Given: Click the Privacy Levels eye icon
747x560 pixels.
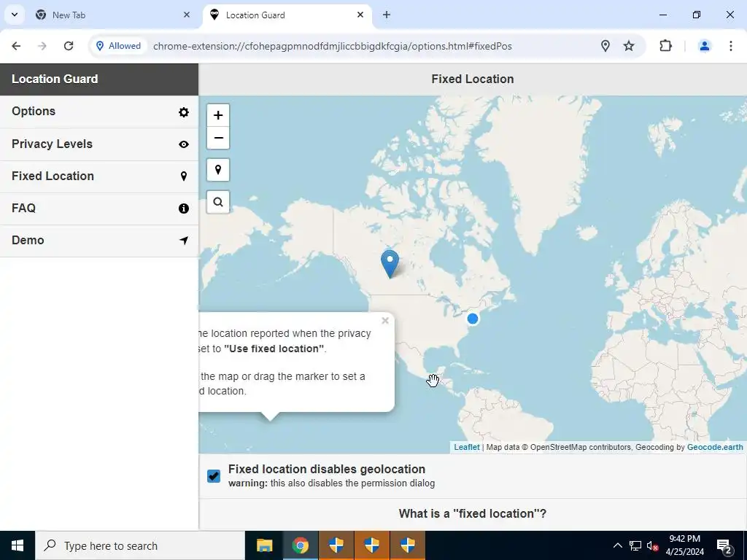Looking at the screenshot, I should point(183,144).
